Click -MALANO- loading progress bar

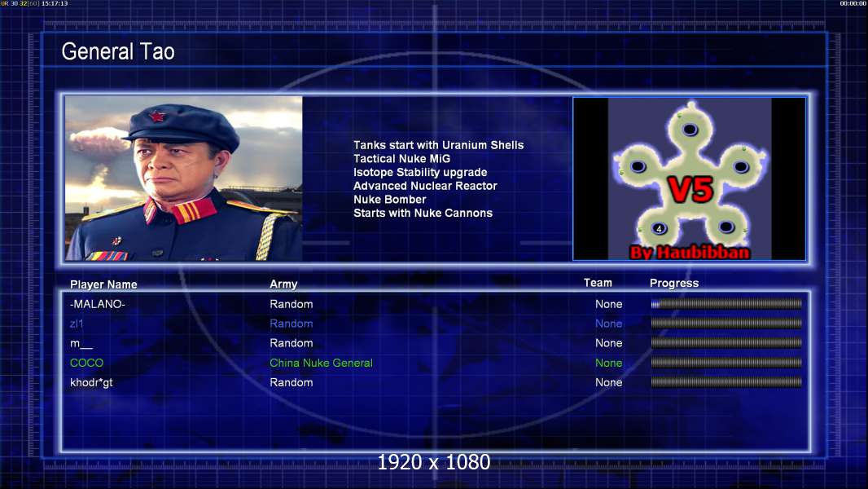pos(726,303)
